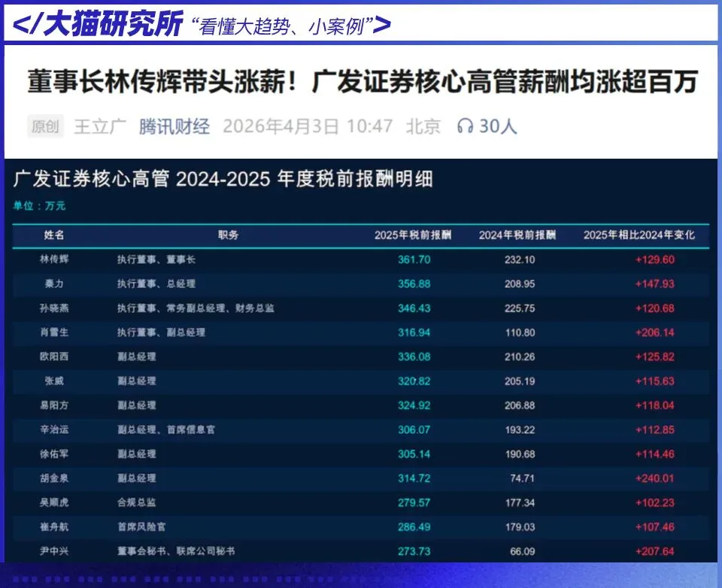Click the 2025年相比2024年变化 column header
This screenshot has width=722, height=588.
point(639,235)
